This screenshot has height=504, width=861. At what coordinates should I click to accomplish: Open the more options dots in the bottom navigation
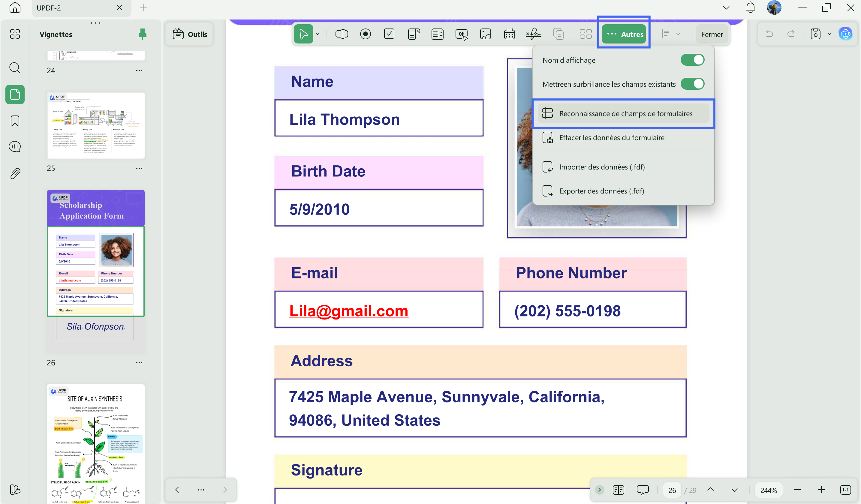[201, 490]
